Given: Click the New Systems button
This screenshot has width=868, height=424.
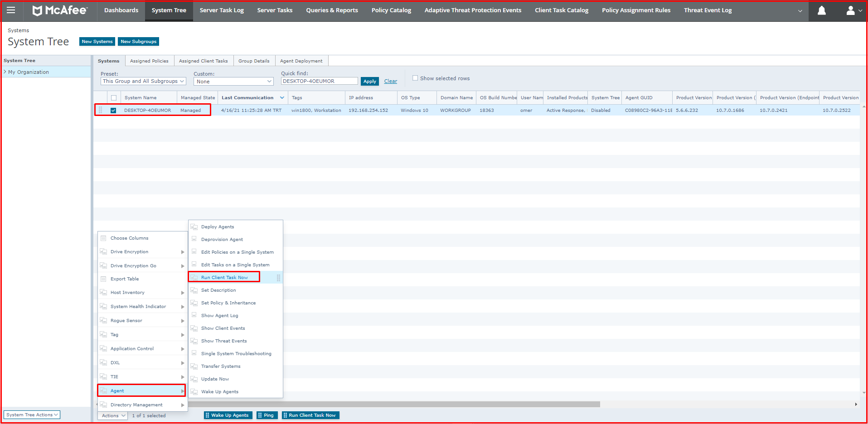Looking at the screenshot, I should coord(97,41).
